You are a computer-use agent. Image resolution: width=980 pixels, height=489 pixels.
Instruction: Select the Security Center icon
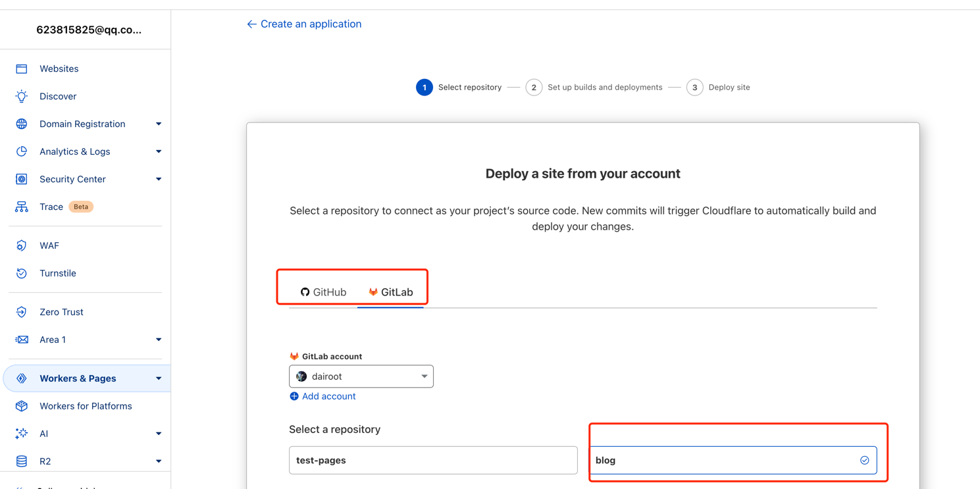click(22, 179)
